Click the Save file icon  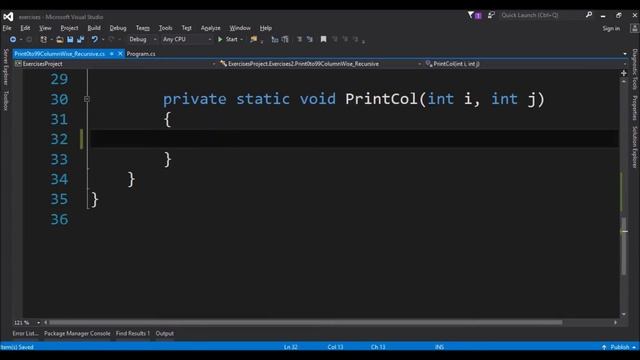70,39
